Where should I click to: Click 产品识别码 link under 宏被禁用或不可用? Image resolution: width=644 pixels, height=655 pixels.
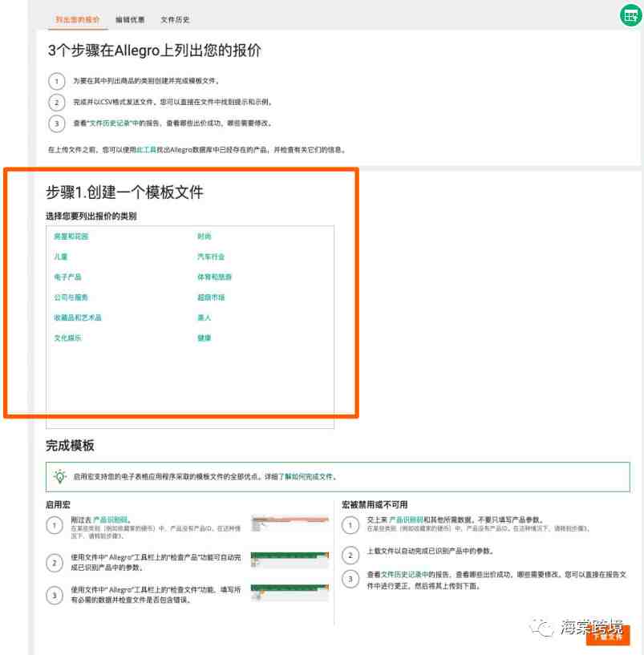click(406, 520)
